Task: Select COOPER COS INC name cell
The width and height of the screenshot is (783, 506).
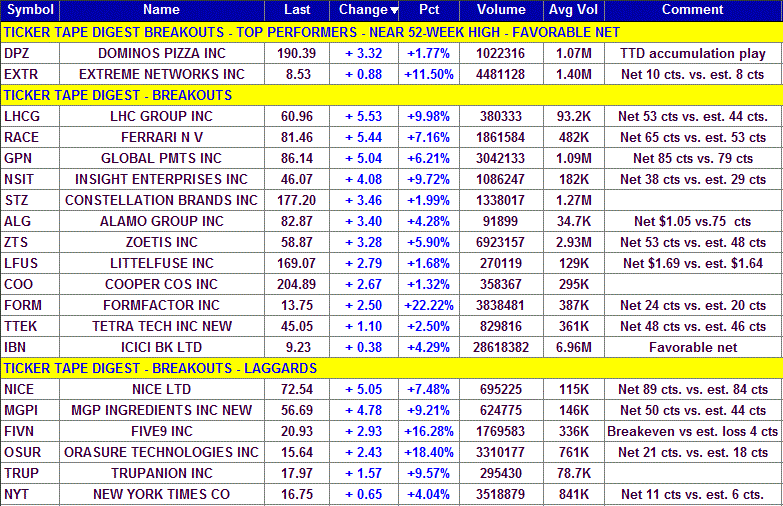Action: (x=162, y=284)
